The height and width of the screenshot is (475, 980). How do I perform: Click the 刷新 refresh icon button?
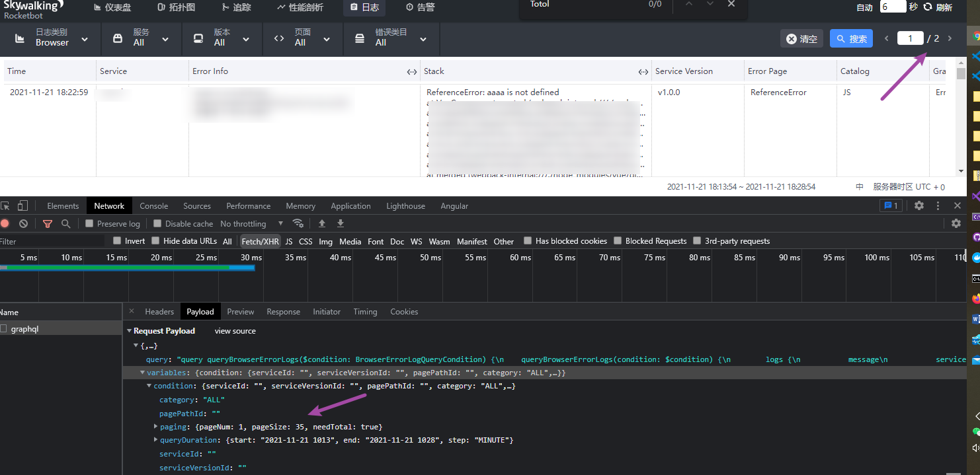coord(928,7)
